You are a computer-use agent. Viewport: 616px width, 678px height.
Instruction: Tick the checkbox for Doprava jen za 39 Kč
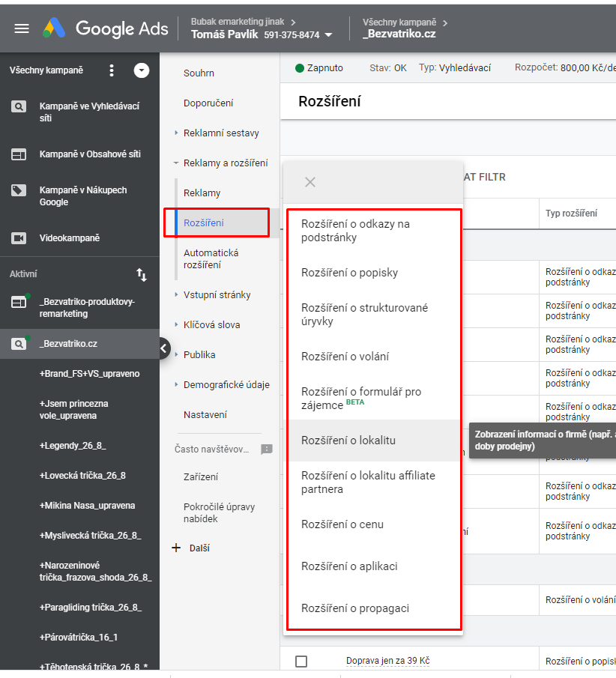point(301,662)
